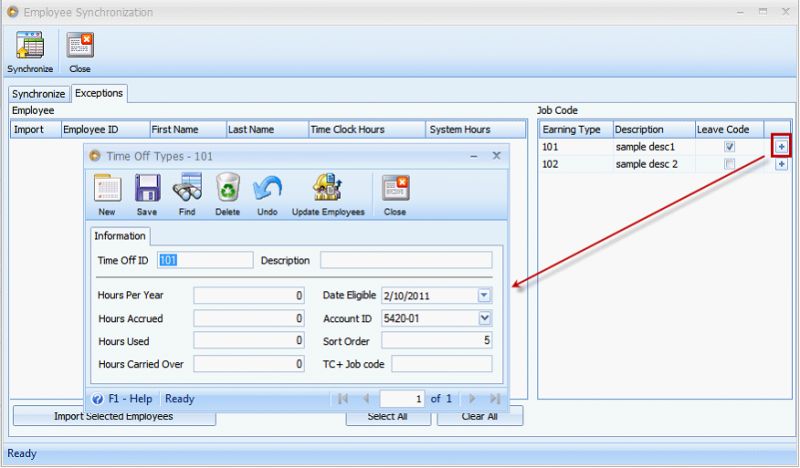Minimize the Employee Synchronization window
The height and width of the screenshot is (468, 800).
pyautogui.click(x=740, y=12)
